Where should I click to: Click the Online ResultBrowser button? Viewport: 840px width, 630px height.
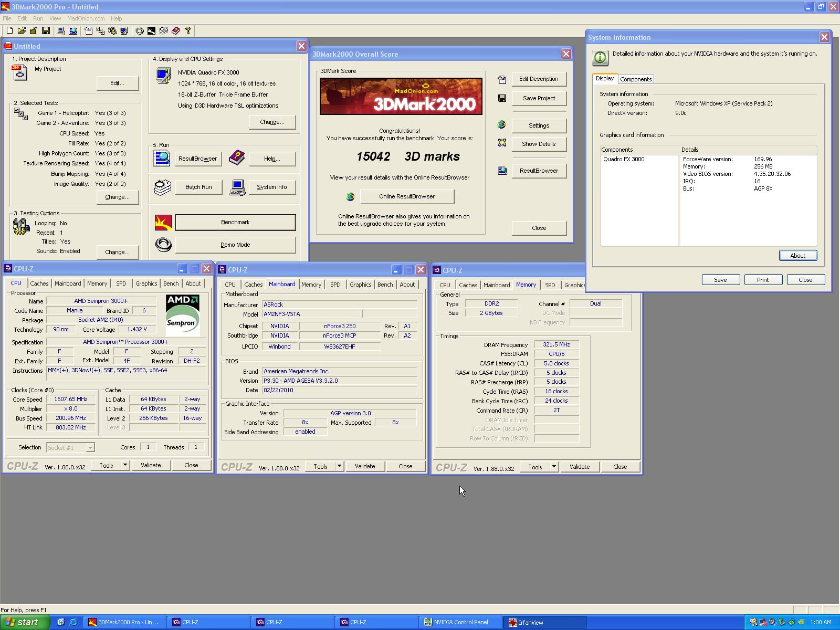(407, 197)
